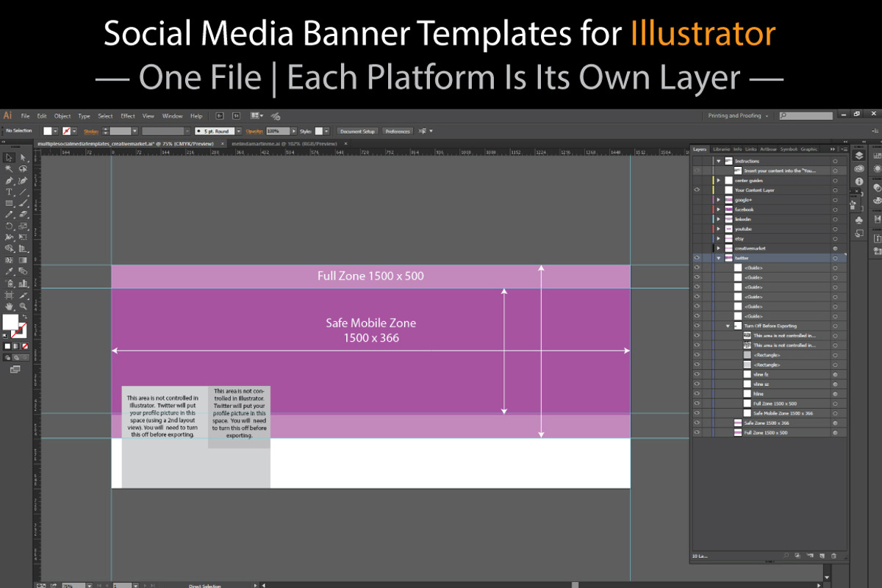Viewport: 882px width, 588px height.
Task: Select the Selection tool (black arrow)
Action: point(9,157)
